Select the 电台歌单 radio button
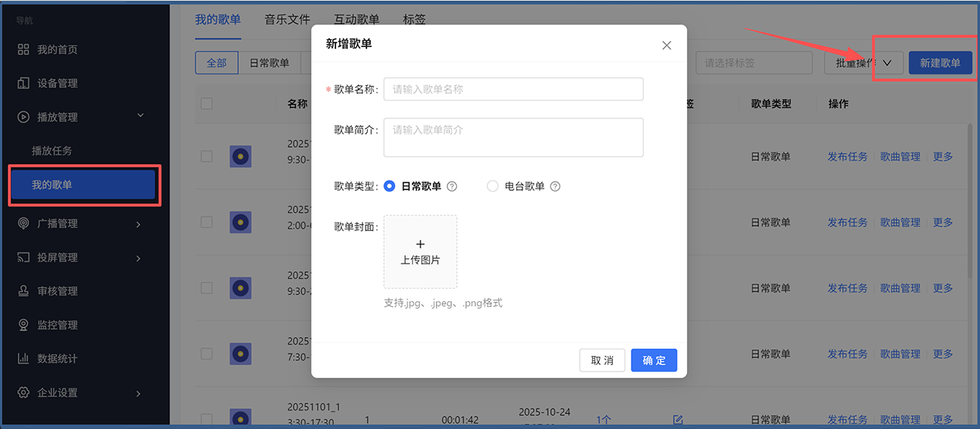Screen dimensions: 980x429 492,186
